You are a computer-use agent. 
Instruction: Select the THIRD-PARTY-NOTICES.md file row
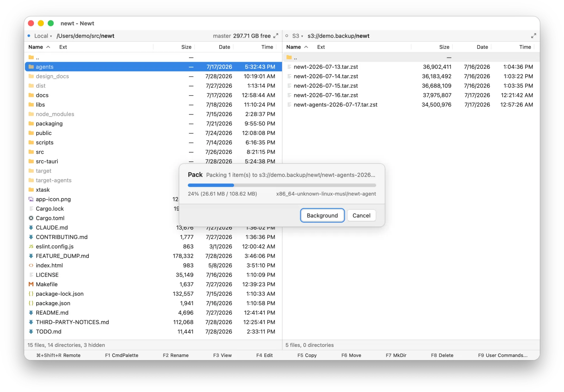153,322
